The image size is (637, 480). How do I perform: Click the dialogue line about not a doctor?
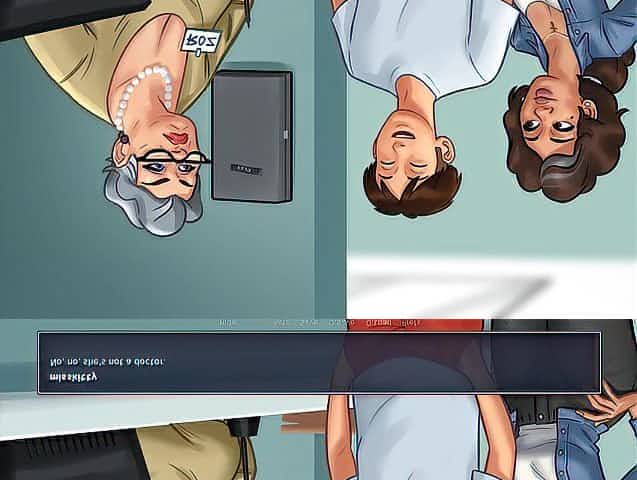(x=103, y=360)
